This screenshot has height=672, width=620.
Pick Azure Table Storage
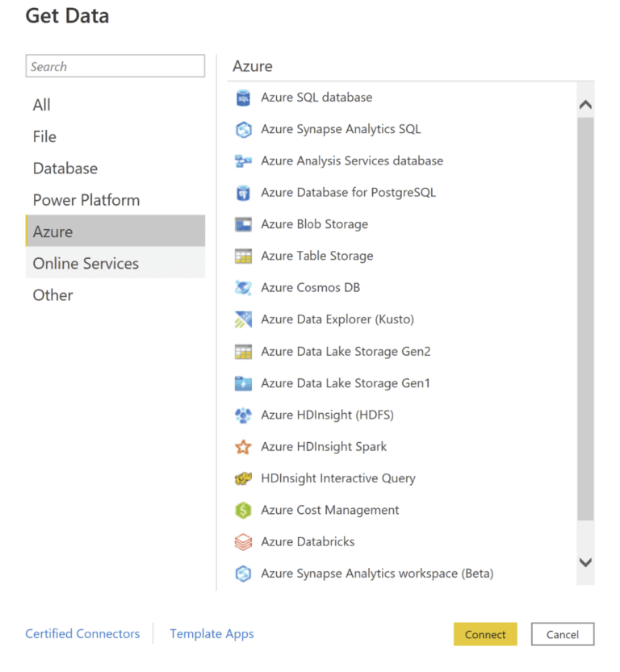point(317,255)
